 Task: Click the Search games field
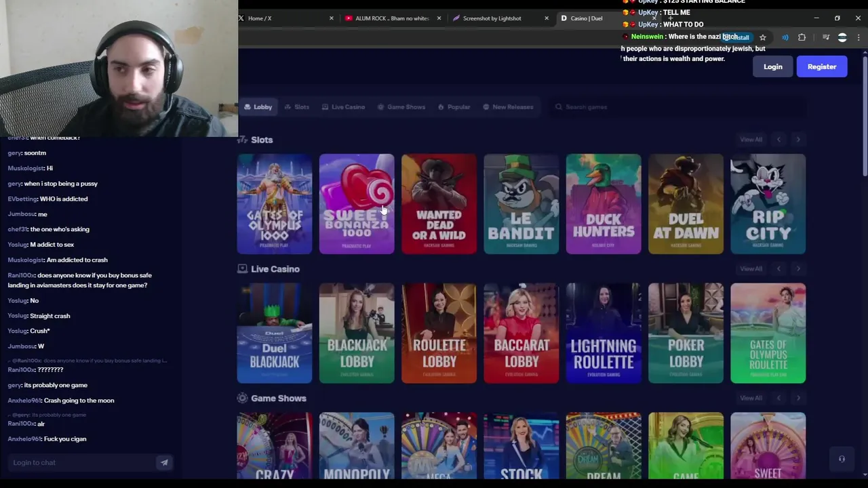[678, 107]
